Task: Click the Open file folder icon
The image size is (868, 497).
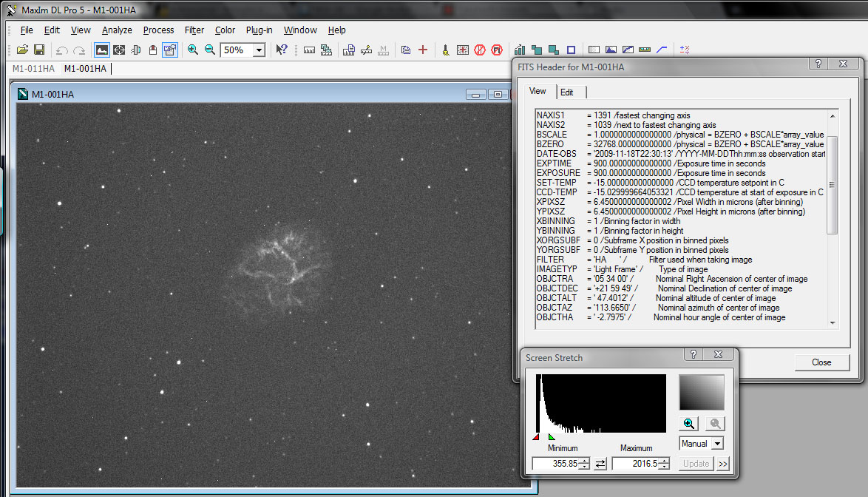Action: tap(22, 50)
